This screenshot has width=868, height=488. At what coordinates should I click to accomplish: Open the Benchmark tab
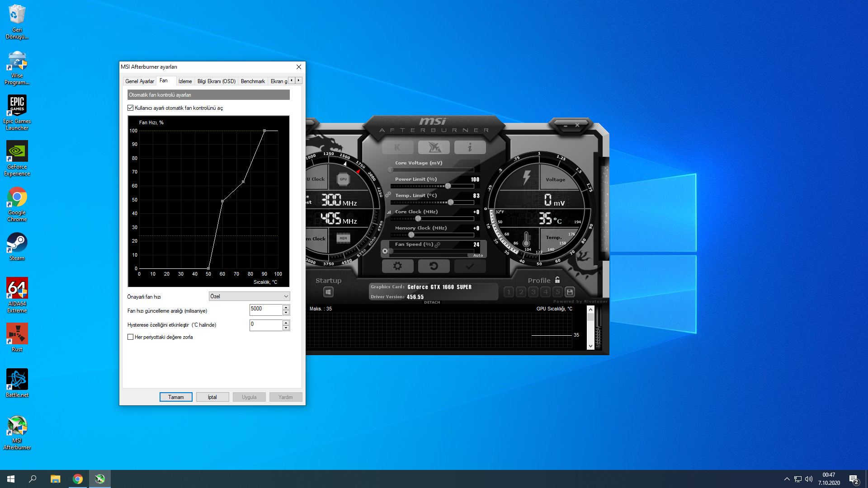tap(253, 81)
